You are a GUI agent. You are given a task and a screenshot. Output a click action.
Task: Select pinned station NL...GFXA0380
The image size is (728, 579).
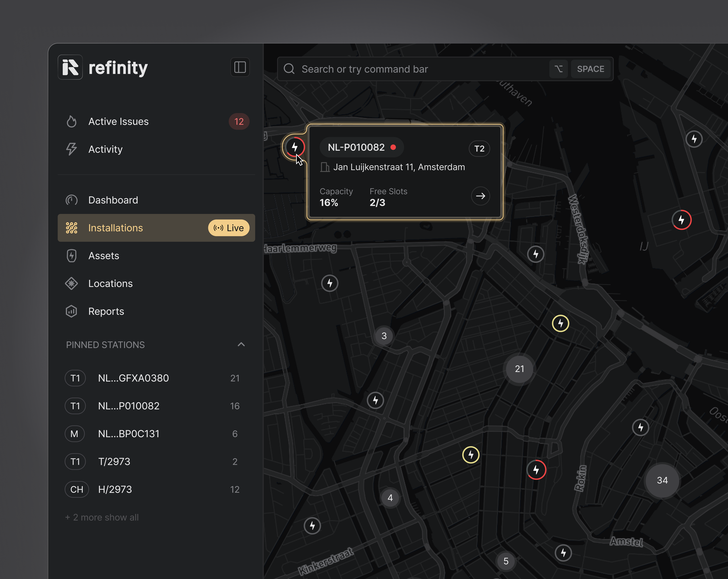click(133, 378)
